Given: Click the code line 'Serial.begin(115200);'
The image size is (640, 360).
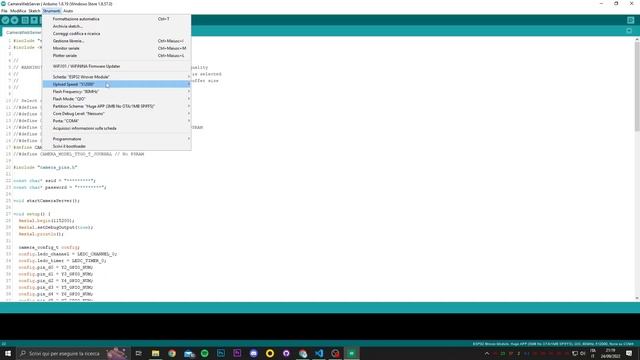Looking at the screenshot, I should [x=46, y=220].
